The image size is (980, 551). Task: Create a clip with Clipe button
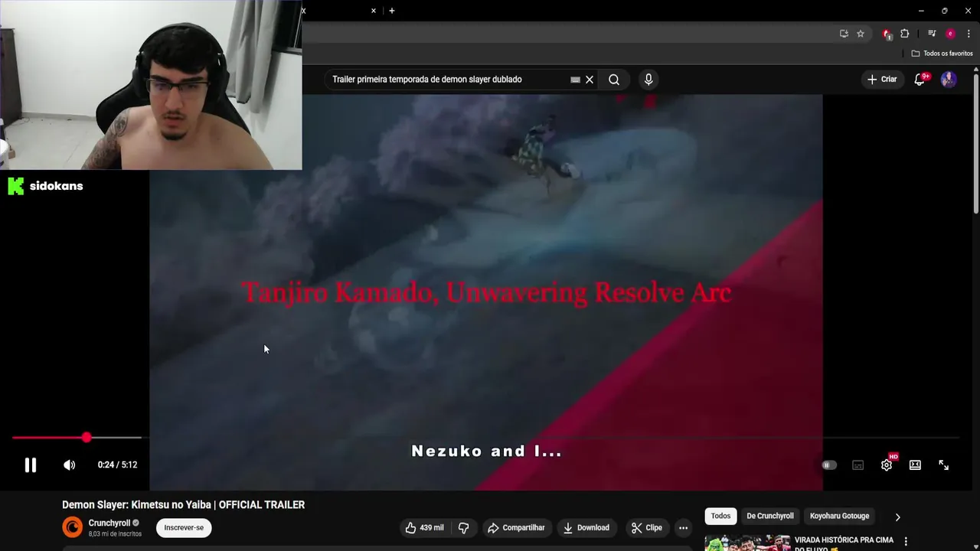pyautogui.click(x=647, y=527)
